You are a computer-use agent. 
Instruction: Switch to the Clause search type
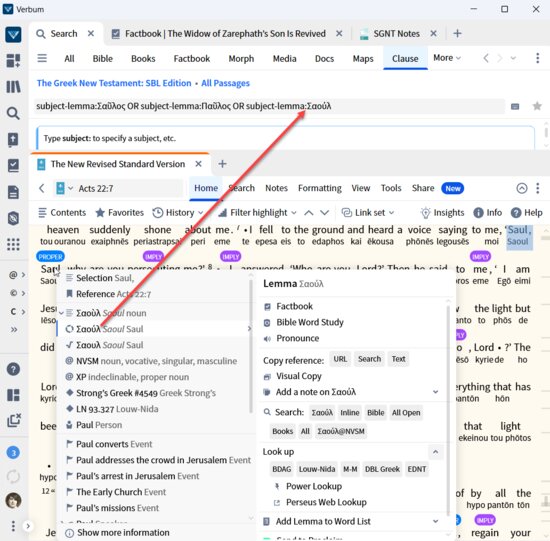point(405,58)
